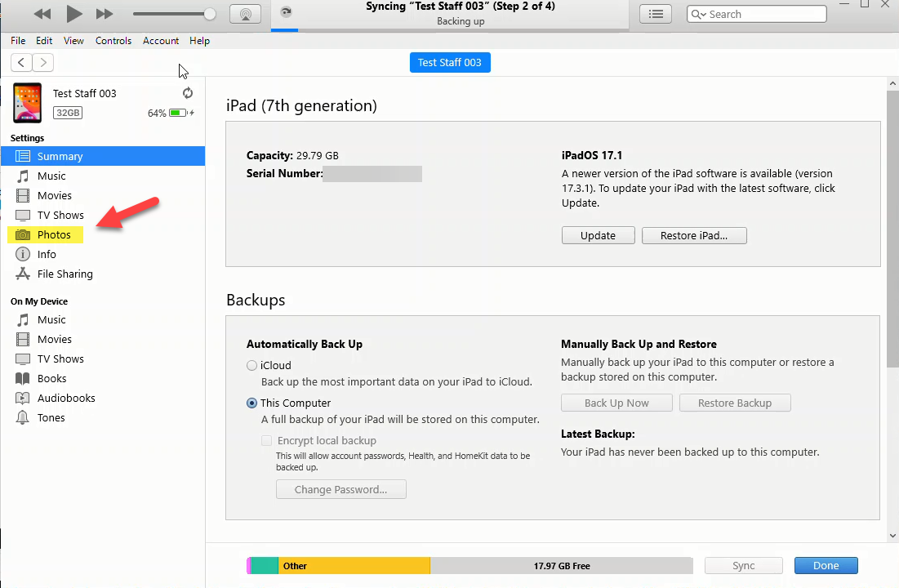Click the list view icon button

655,14
